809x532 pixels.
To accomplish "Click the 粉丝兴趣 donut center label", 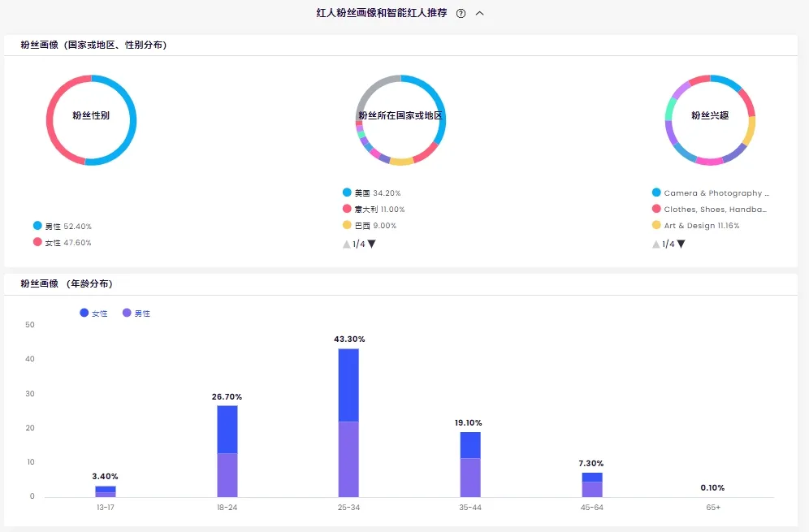I will tap(710, 115).
